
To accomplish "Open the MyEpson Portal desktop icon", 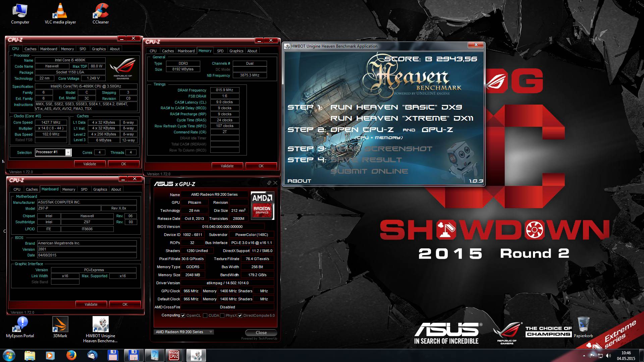I will point(20,327).
